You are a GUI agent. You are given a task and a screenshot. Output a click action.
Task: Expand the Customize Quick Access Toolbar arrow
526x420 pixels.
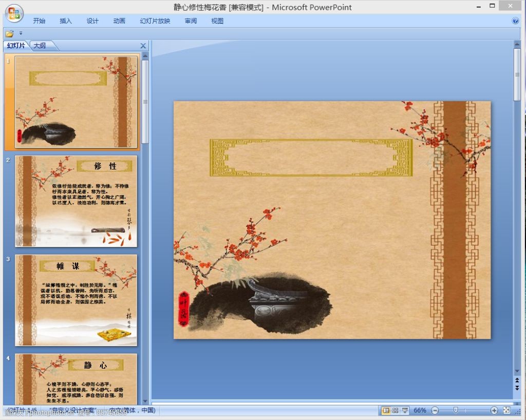(x=21, y=33)
